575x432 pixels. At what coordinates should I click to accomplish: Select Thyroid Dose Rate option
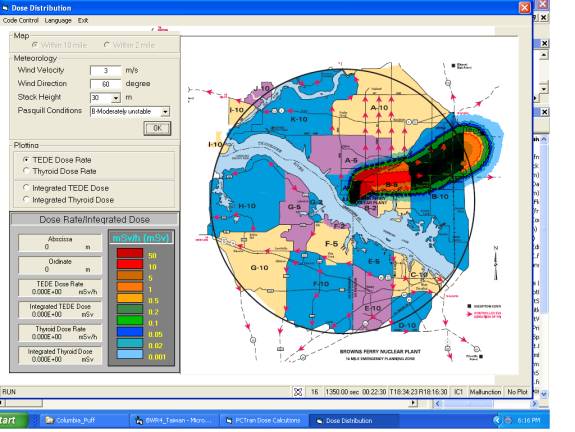[x=26, y=171]
